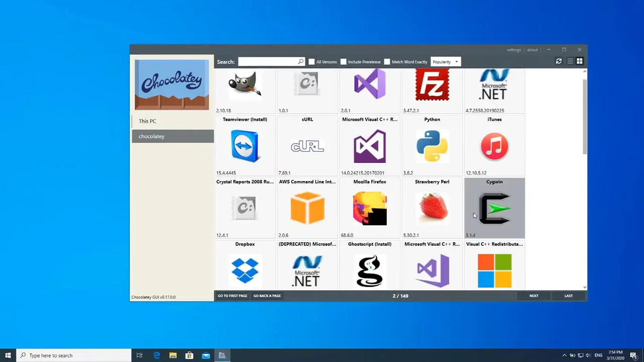Open the Dropbox package tile
Viewport: 644px width, 362px height.
pos(245,270)
